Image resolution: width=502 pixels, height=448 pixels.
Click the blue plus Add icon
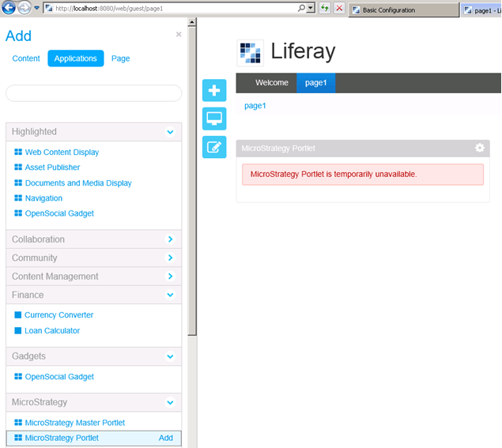[x=214, y=91]
